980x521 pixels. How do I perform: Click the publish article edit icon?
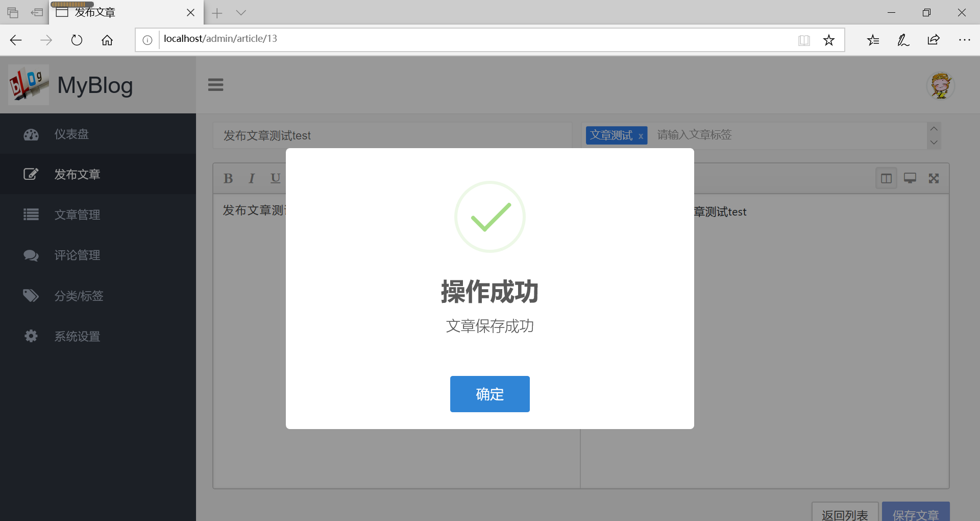31,174
